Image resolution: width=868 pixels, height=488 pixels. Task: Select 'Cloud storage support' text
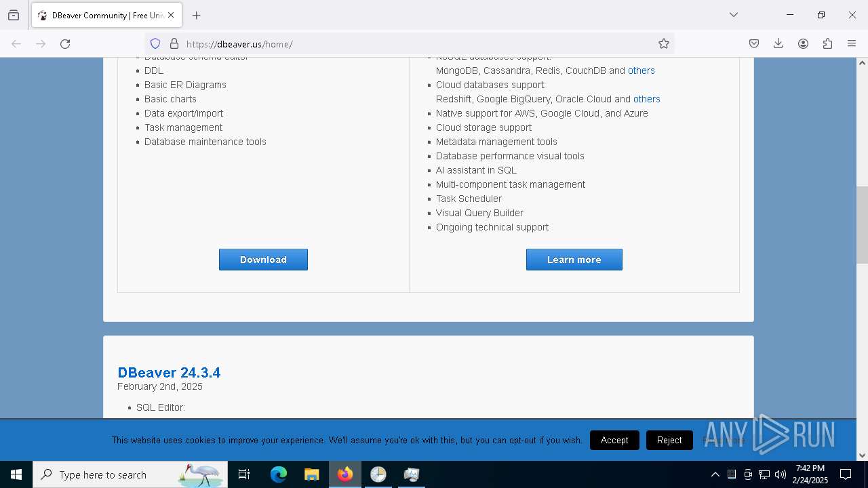[x=484, y=127]
